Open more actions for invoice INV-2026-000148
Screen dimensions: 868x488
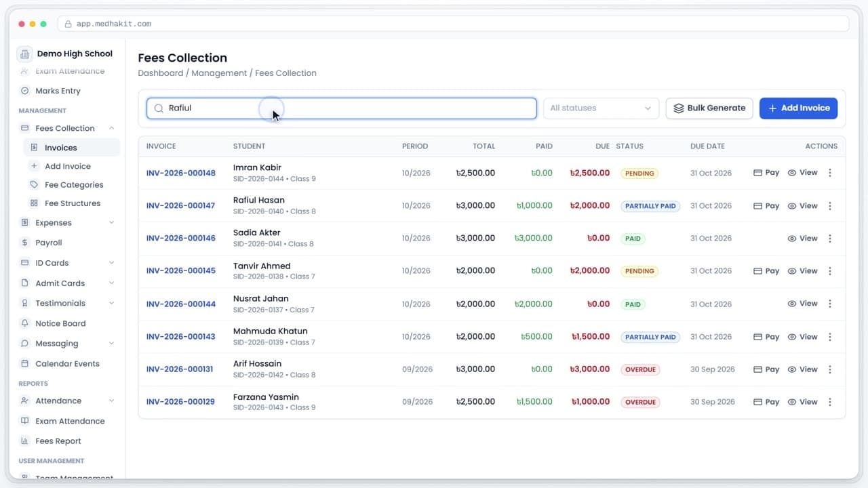(x=829, y=173)
